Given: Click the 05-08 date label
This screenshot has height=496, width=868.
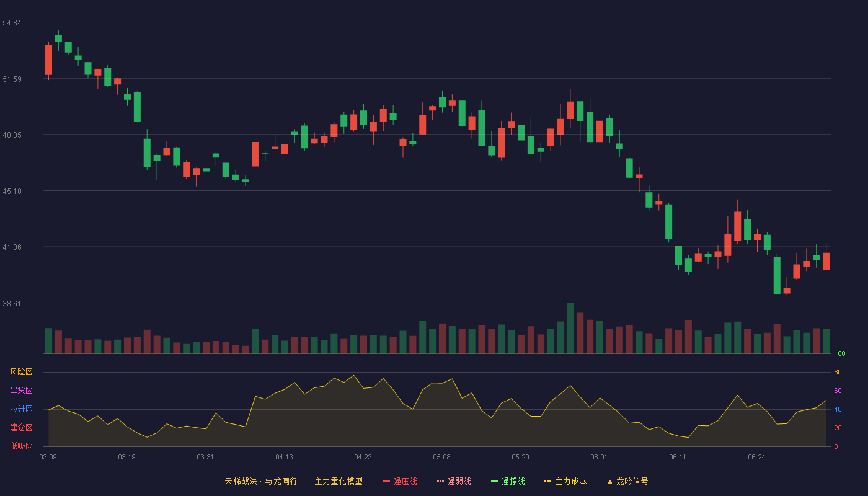Looking at the screenshot, I should 441,457.
